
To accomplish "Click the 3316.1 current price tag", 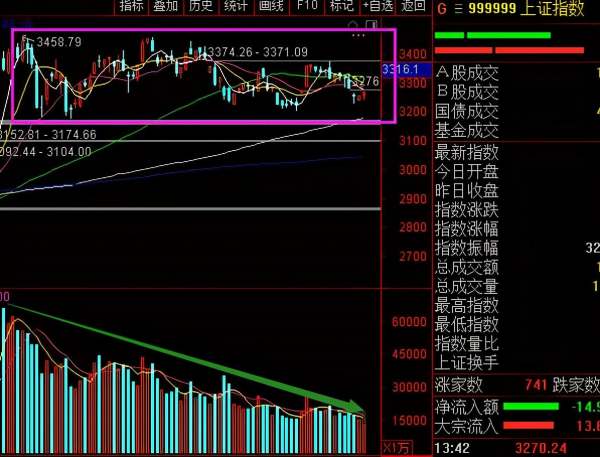I will [x=398, y=69].
